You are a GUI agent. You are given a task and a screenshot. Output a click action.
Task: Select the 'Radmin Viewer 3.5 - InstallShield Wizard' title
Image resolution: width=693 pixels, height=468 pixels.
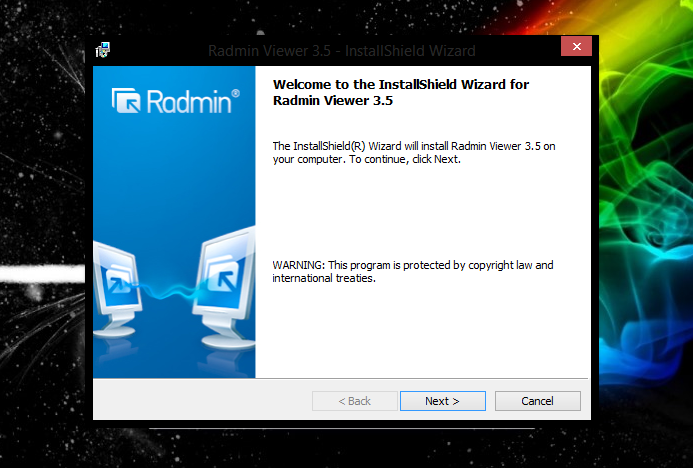[x=342, y=51]
